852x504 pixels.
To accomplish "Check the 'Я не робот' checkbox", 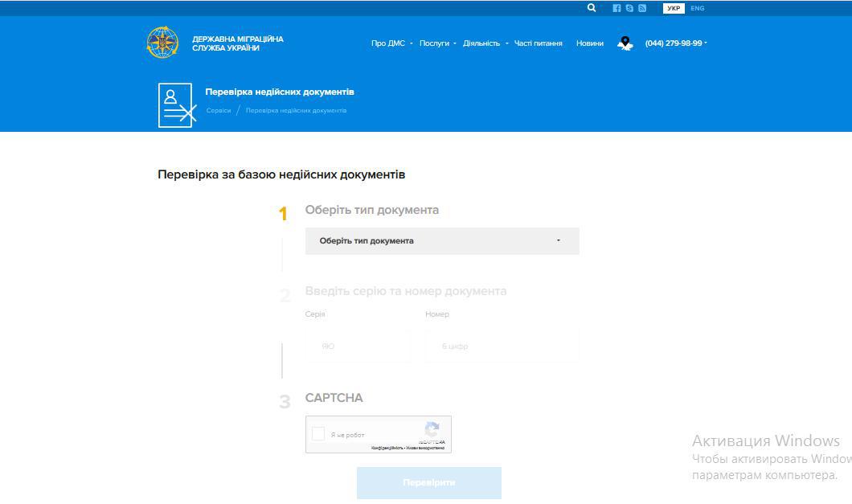I will click(x=317, y=432).
